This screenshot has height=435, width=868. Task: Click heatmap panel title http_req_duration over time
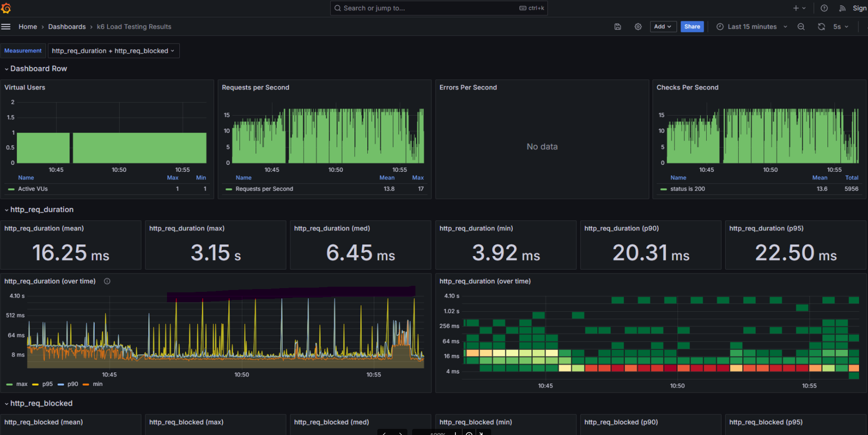(485, 281)
